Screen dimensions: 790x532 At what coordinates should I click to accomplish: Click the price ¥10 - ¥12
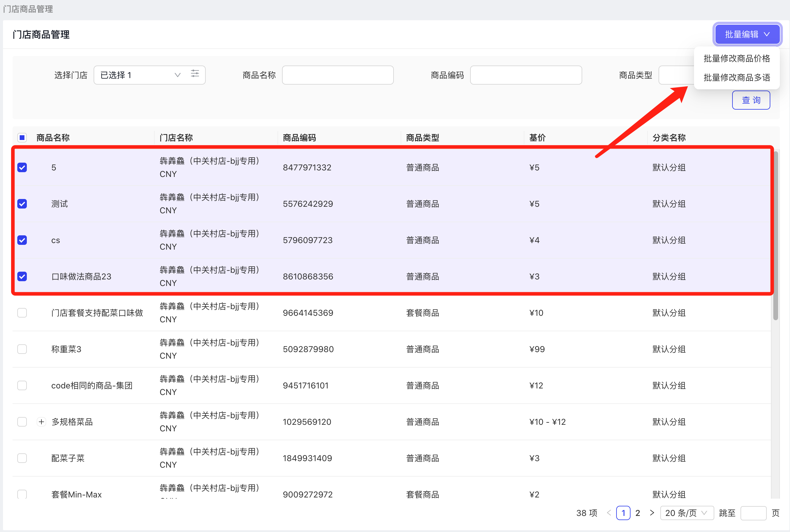[x=547, y=422]
